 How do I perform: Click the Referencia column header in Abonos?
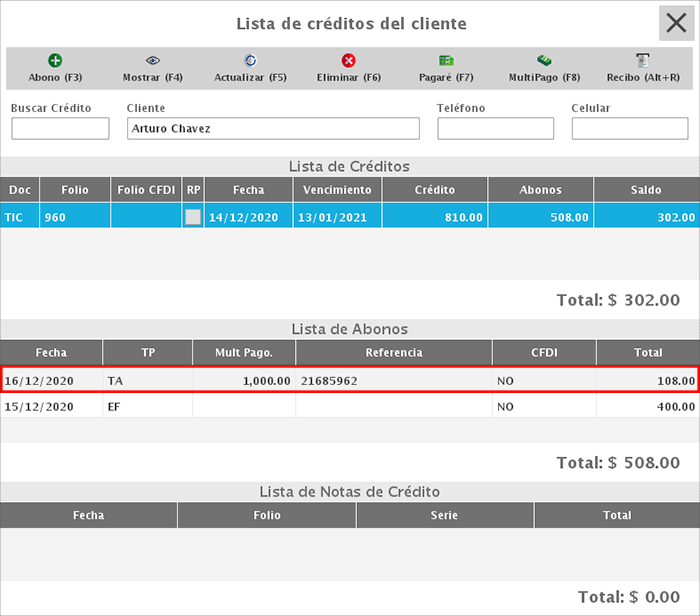tap(394, 353)
